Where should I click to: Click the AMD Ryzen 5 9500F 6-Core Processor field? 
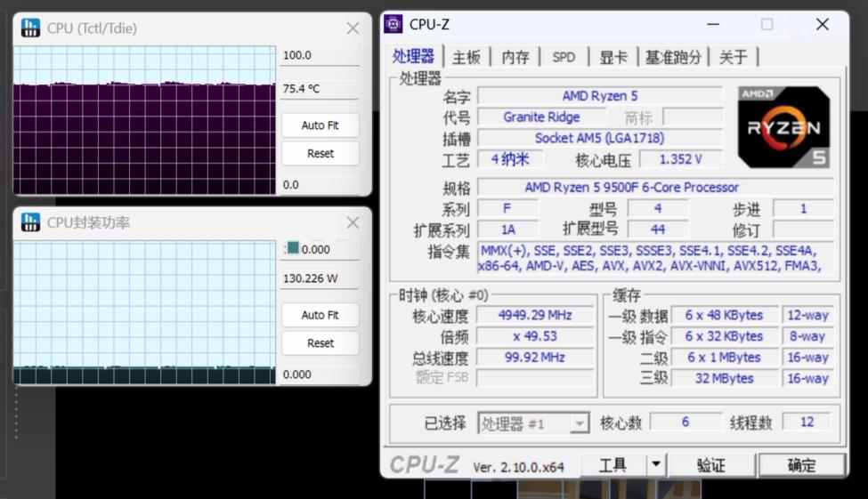(655, 187)
